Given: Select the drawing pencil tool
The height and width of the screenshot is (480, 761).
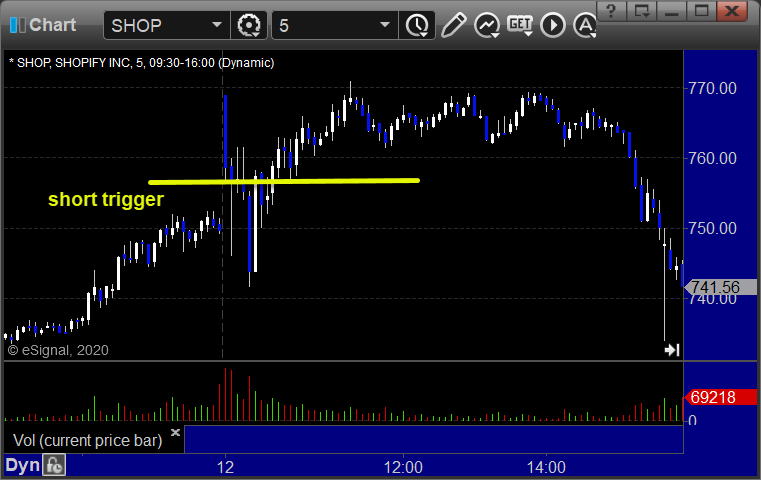Looking at the screenshot, I should tap(454, 25).
